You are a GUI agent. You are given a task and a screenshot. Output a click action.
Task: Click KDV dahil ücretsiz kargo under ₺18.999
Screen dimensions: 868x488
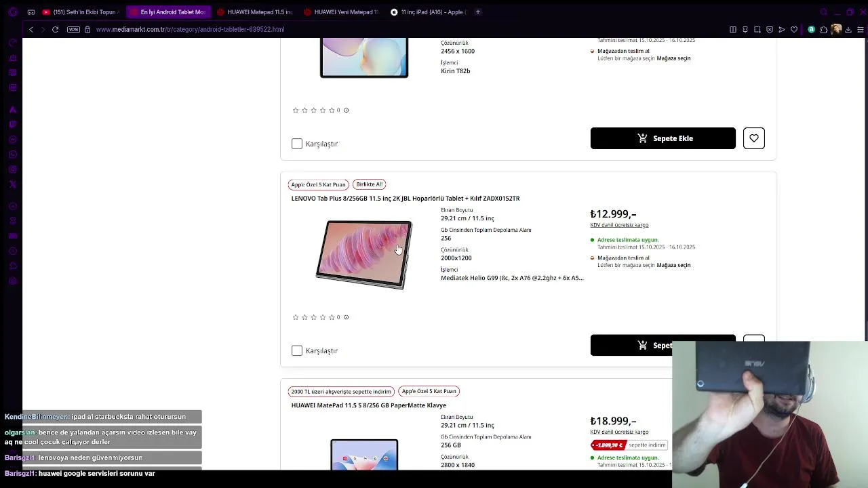coord(619,432)
